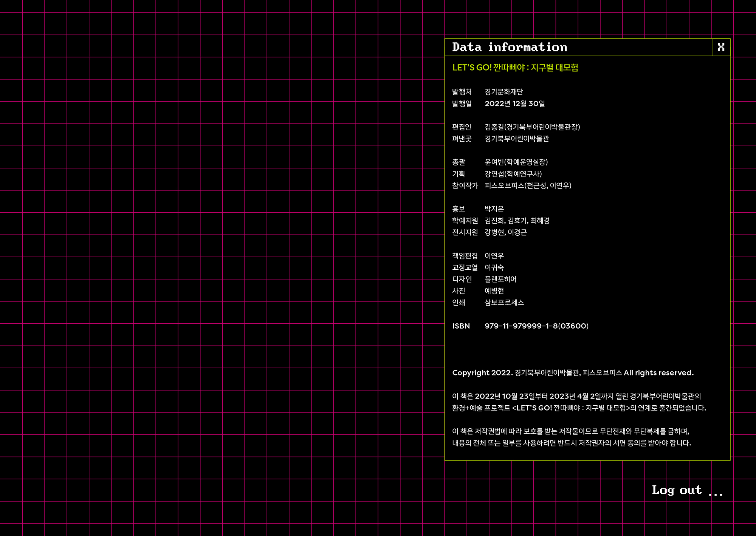Click the 교정교열 entry 여귀숙
The image size is (756, 536).
coord(494,267)
